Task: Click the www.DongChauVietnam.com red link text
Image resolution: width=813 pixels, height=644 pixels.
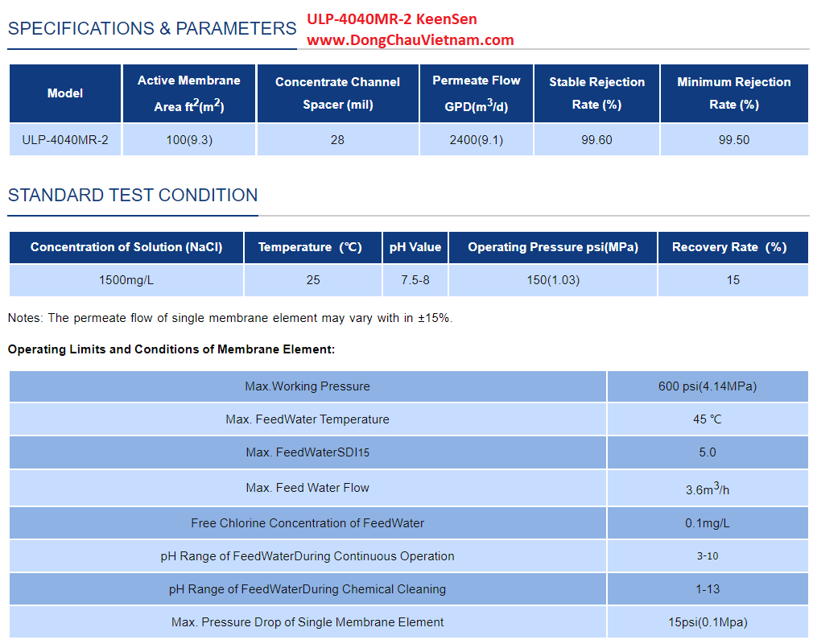Action: coord(410,39)
